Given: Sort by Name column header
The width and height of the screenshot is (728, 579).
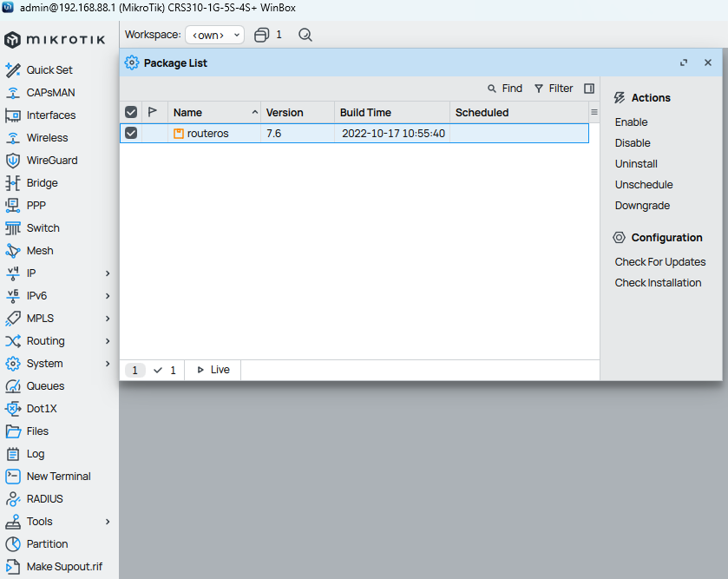Looking at the screenshot, I should [x=214, y=112].
